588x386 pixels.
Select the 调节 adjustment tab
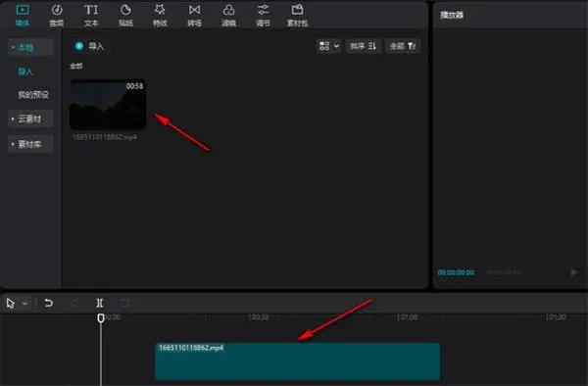click(x=264, y=16)
